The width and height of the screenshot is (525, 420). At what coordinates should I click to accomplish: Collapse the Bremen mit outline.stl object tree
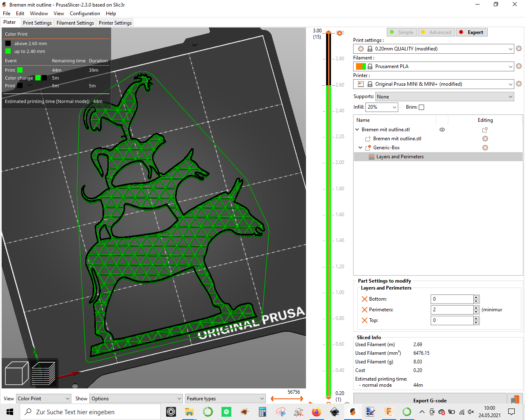357,130
